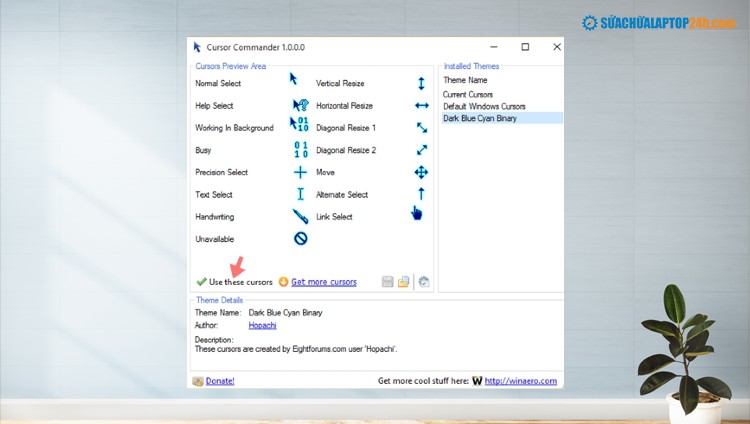Click the Normal Select cursor preview icon
This screenshot has height=424, width=750.
click(x=293, y=78)
